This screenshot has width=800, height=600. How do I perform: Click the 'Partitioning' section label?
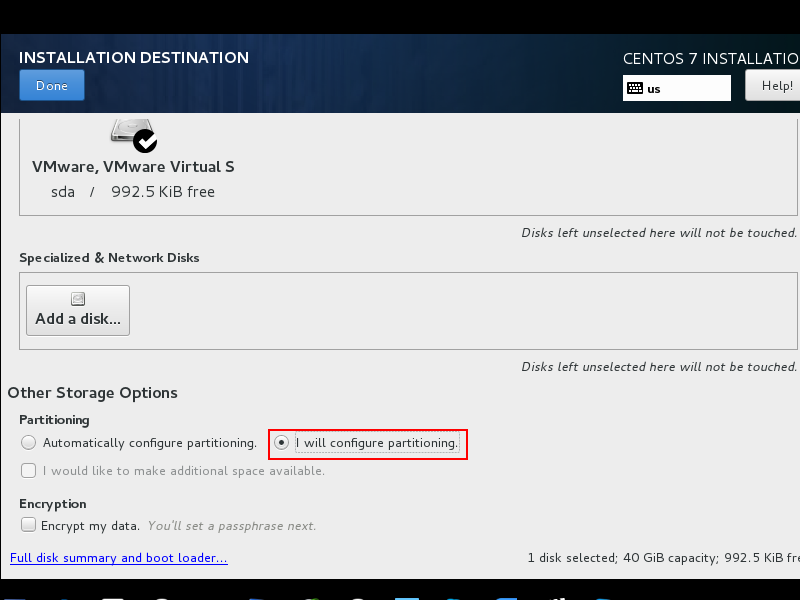54,420
